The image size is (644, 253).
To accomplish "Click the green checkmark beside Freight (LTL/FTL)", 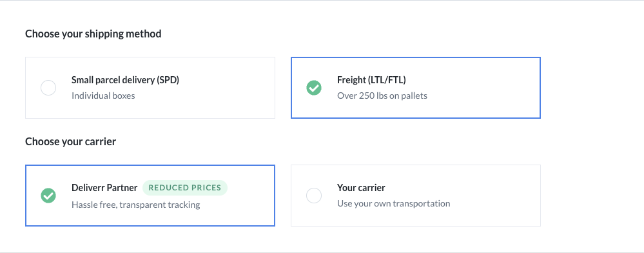I will [x=314, y=88].
